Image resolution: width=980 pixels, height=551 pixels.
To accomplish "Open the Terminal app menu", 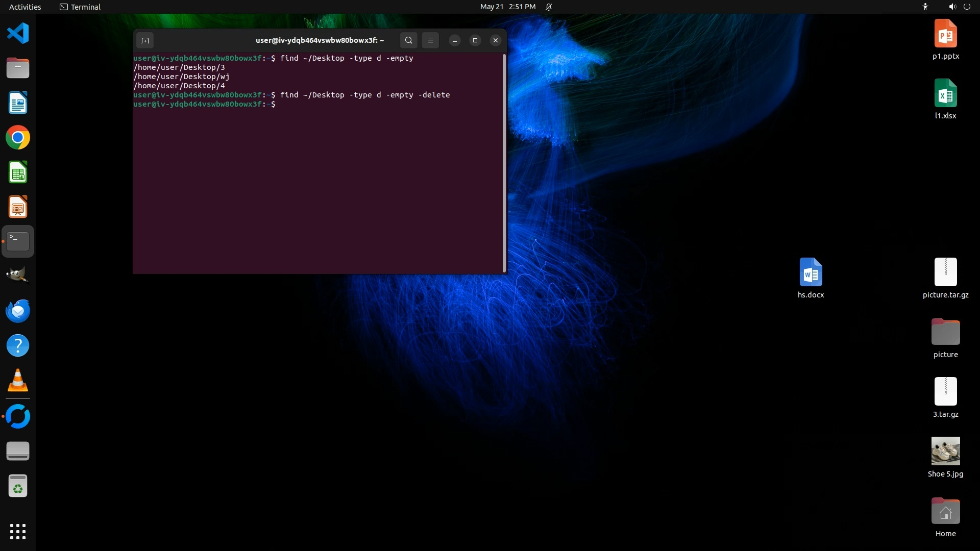I will click(x=80, y=7).
